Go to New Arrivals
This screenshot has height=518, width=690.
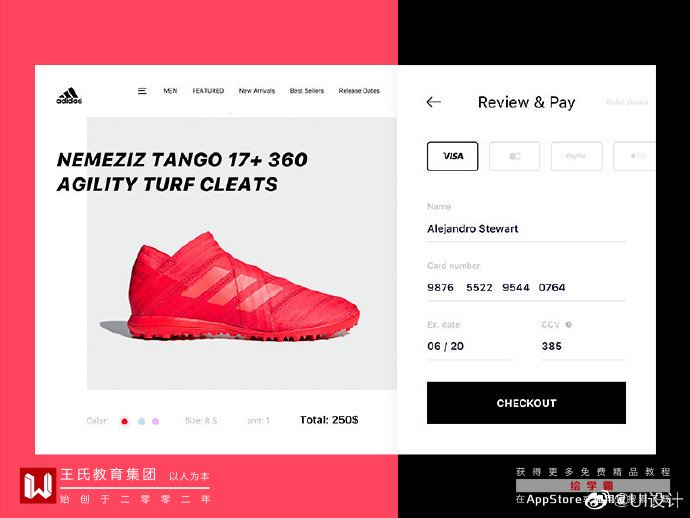(257, 91)
